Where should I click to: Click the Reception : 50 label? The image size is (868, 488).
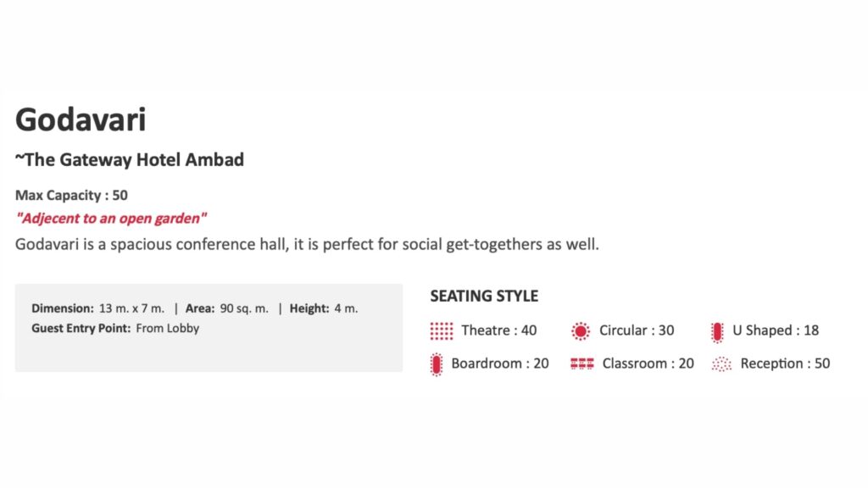785,363
